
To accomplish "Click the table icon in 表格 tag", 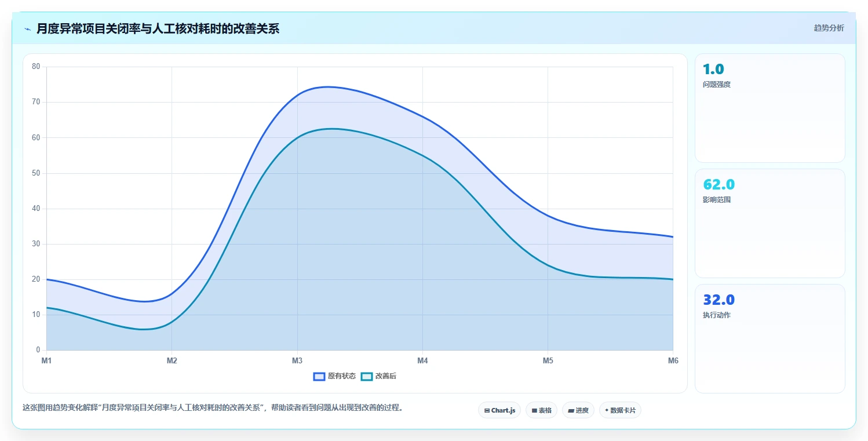I will [x=534, y=410].
